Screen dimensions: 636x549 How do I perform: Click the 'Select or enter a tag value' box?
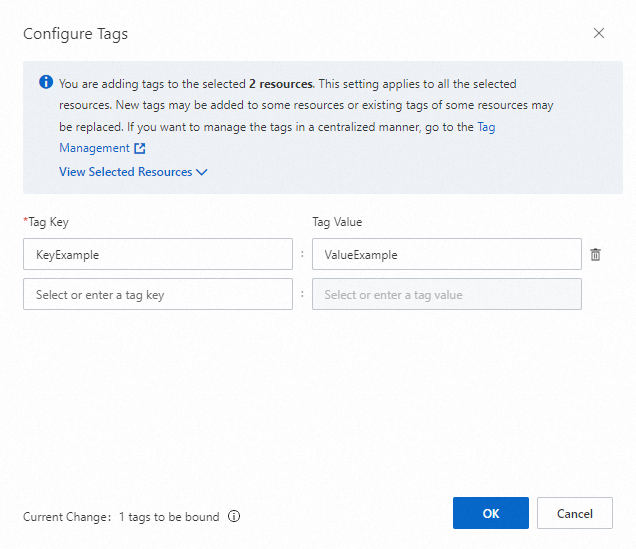pyautogui.click(x=446, y=295)
